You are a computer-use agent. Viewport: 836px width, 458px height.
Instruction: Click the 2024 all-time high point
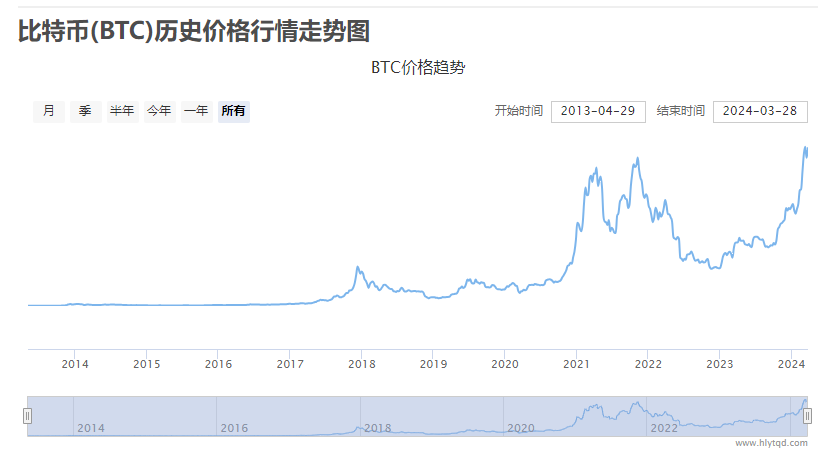pyautogui.click(x=806, y=147)
